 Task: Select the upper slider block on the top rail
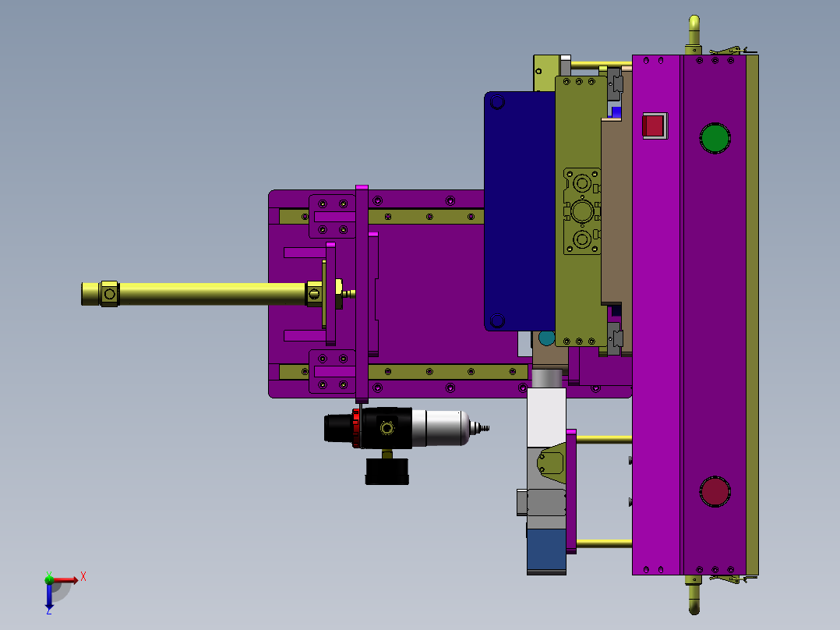click(332, 217)
